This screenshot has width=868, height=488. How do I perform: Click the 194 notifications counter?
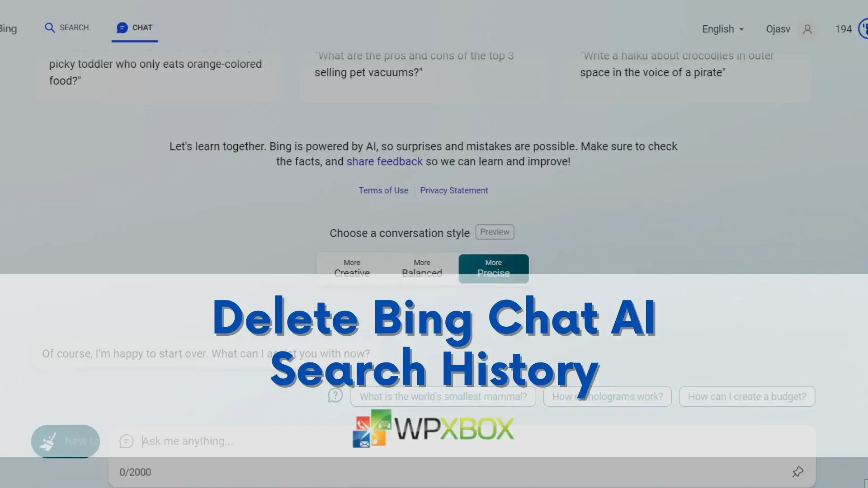click(x=843, y=28)
